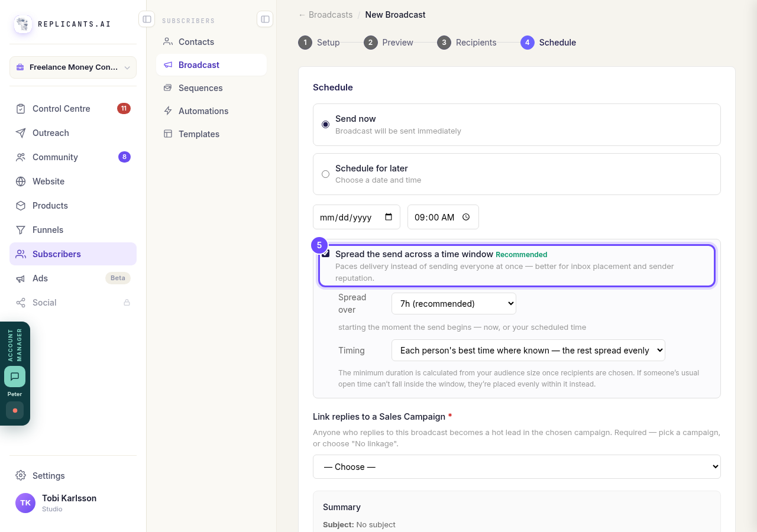Open Ads via the megaphone icon
Screen dimensions: 757x532
tap(21, 278)
